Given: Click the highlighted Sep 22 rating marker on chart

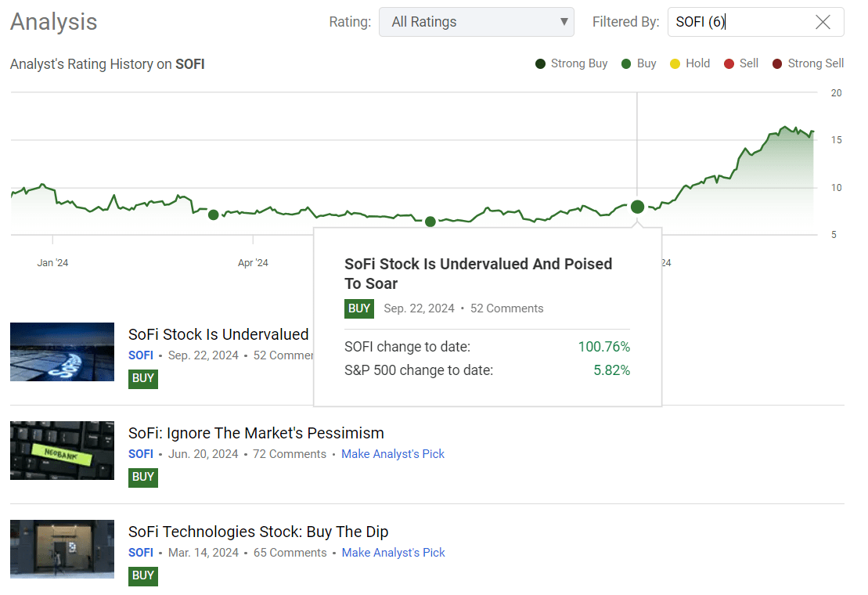Looking at the screenshot, I should [637, 207].
